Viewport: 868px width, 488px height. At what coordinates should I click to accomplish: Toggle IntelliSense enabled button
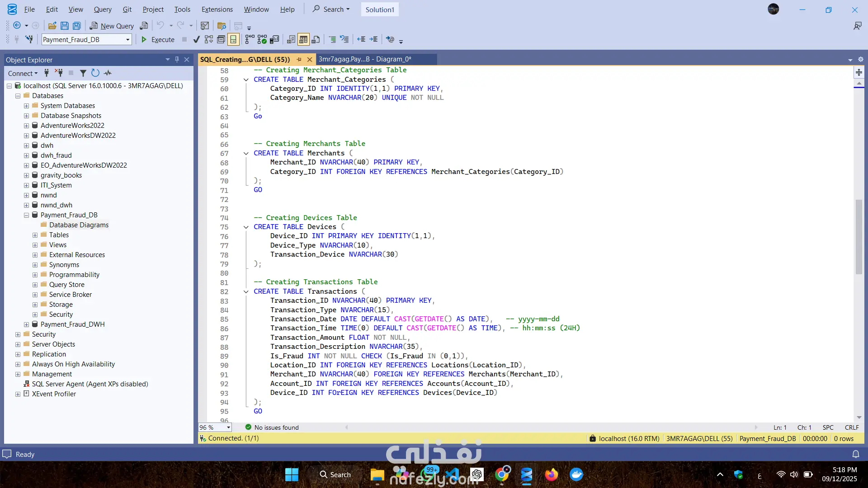[x=233, y=39]
